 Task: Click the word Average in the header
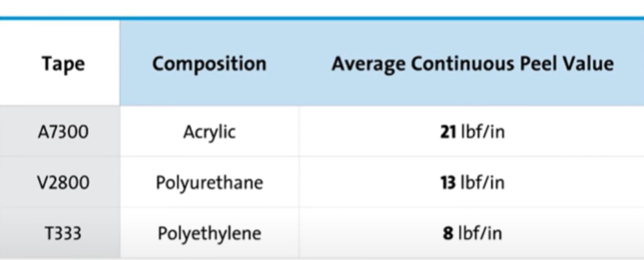pos(363,64)
